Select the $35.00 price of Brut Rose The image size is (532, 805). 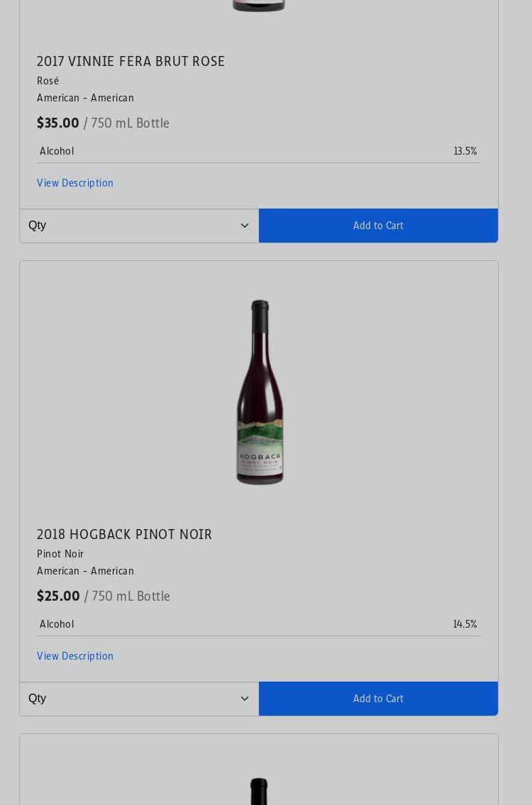[x=58, y=123]
